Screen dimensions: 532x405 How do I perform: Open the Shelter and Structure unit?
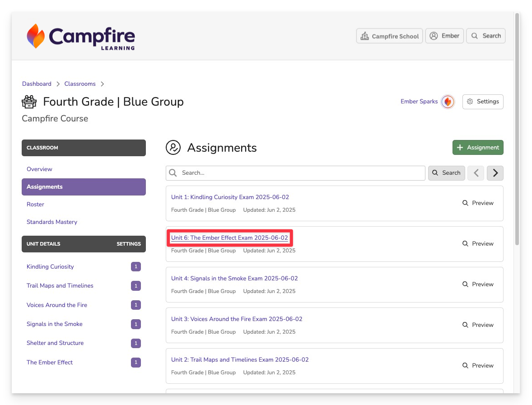tap(55, 343)
